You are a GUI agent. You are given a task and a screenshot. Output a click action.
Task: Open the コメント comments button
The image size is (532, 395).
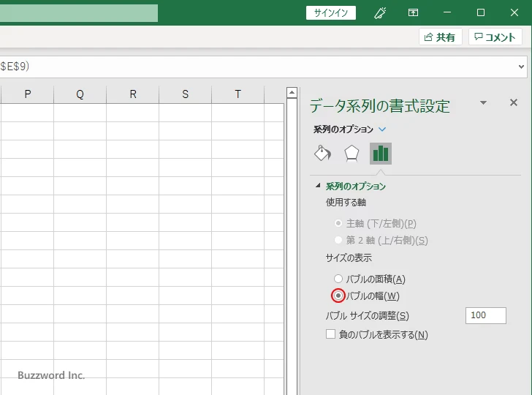pyautogui.click(x=495, y=37)
